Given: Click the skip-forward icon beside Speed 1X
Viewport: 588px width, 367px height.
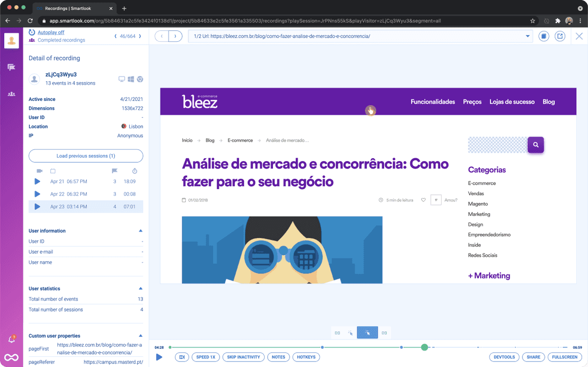Looking at the screenshot, I should pyautogui.click(x=182, y=357).
